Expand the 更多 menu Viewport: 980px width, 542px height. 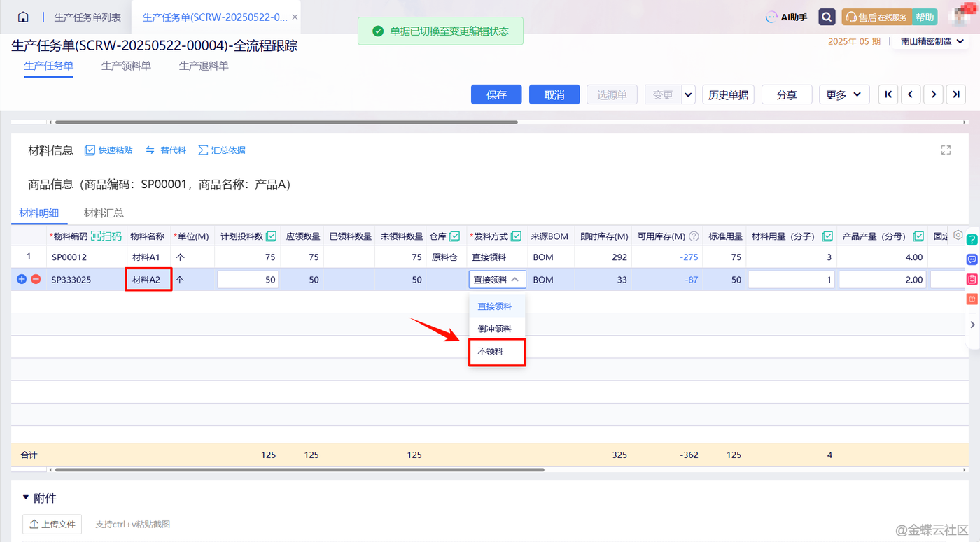[844, 94]
